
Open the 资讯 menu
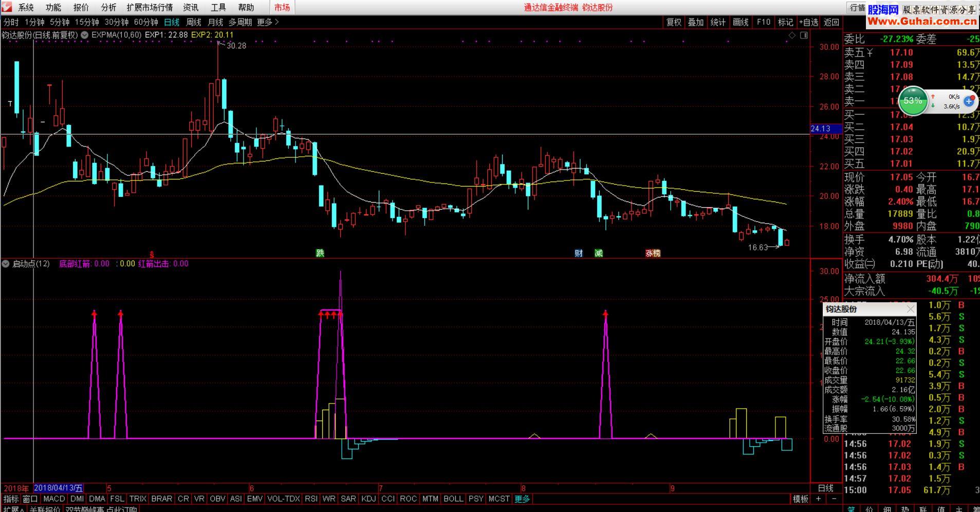(191, 7)
